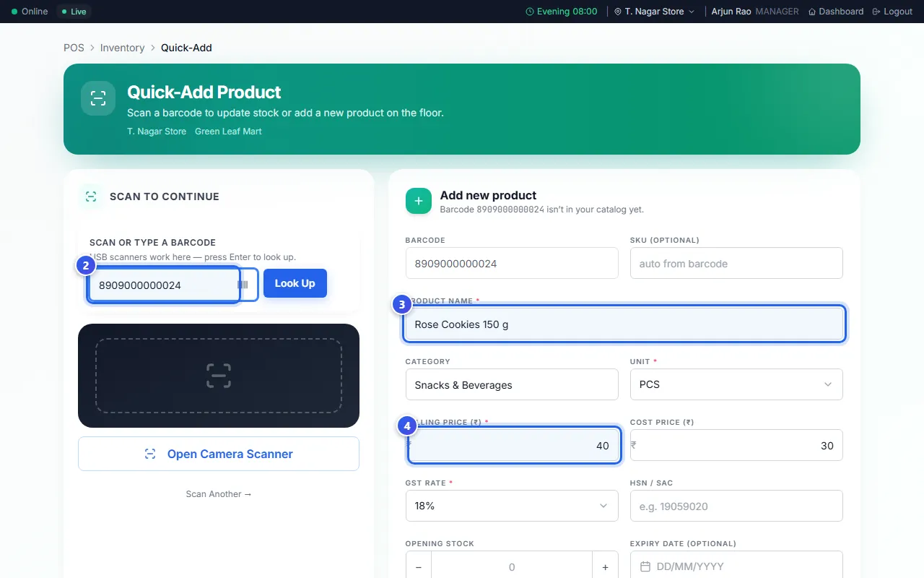Navigate to Inventory in the breadcrumb
This screenshot has height=578, width=924.
coord(123,48)
